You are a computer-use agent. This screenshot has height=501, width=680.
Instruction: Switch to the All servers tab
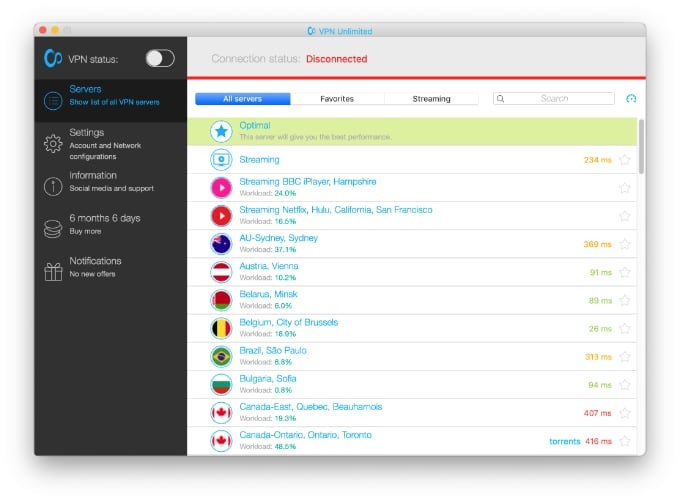tap(242, 99)
